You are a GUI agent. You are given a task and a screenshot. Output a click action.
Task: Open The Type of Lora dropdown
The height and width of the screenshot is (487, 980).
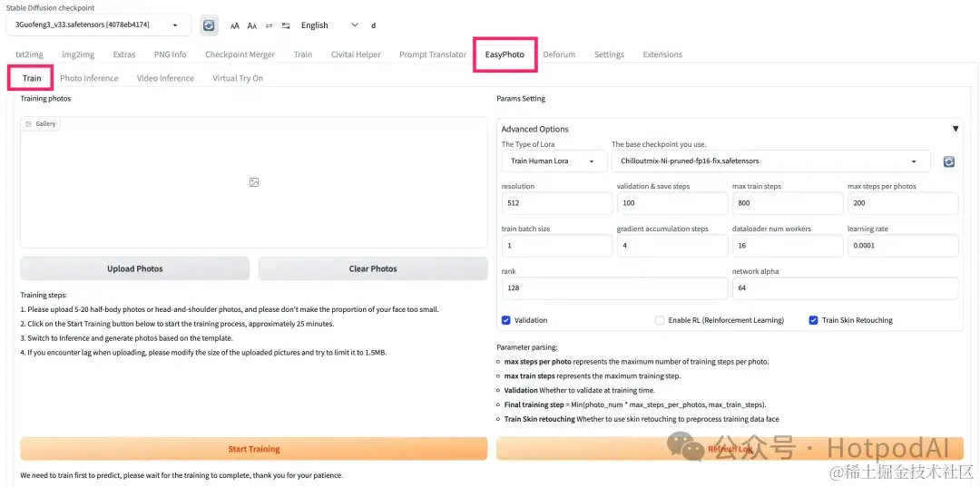tap(554, 161)
